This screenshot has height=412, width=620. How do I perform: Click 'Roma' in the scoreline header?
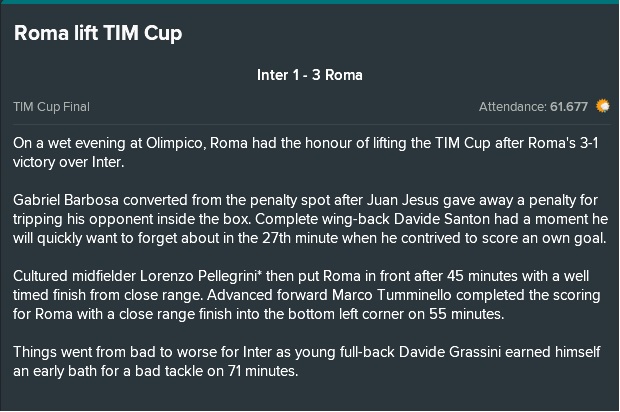(343, 75)
